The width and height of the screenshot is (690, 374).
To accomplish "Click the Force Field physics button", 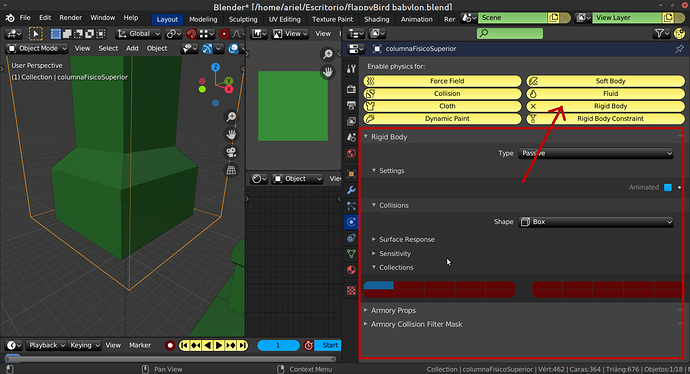I will (442, 81).
